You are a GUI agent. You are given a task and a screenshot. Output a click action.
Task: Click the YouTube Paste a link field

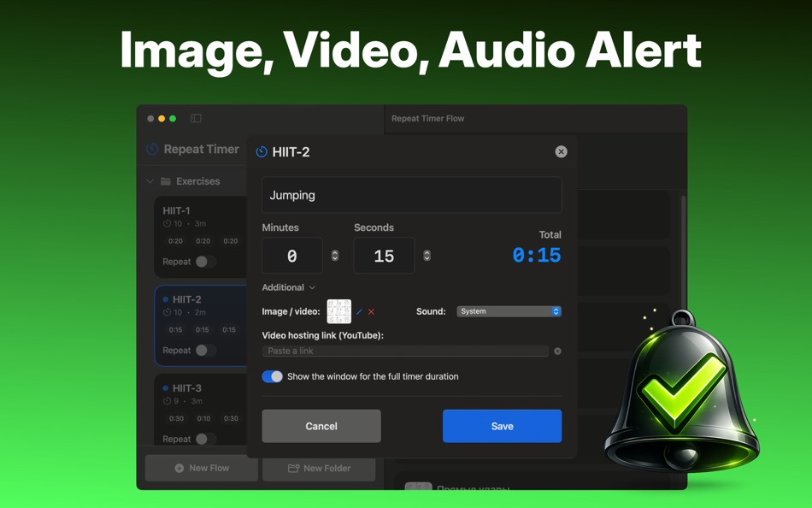(x=405, y=351)
